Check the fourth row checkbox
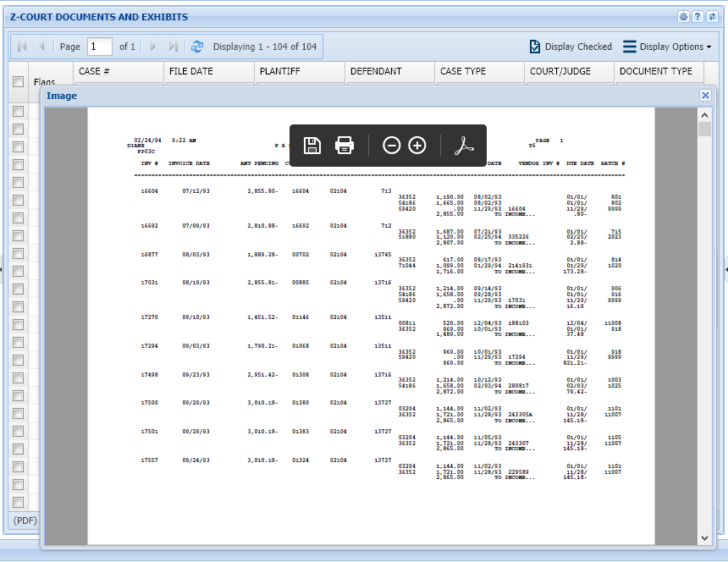Image resolution: width=728 pixels, height=562 pixels. [18, 164]
